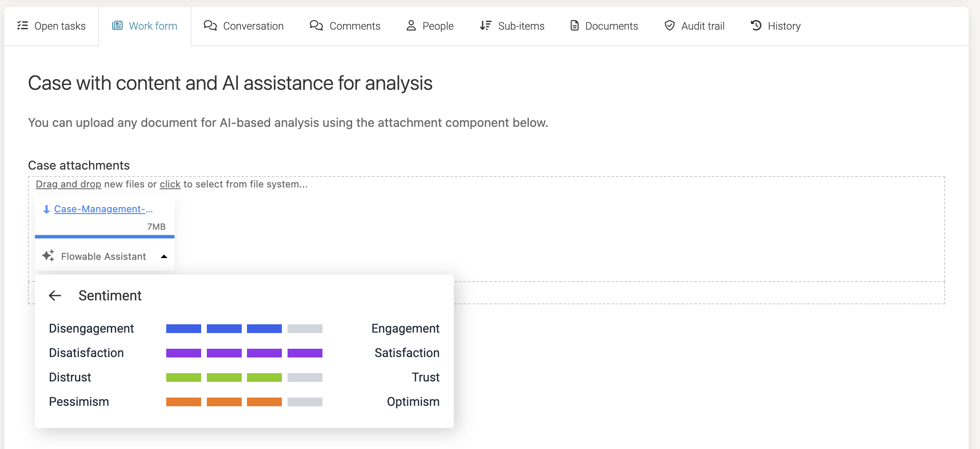Viewport: 980px width, 449px height.
Task: Click the History clock icon
Action: (x=756, y=26)
